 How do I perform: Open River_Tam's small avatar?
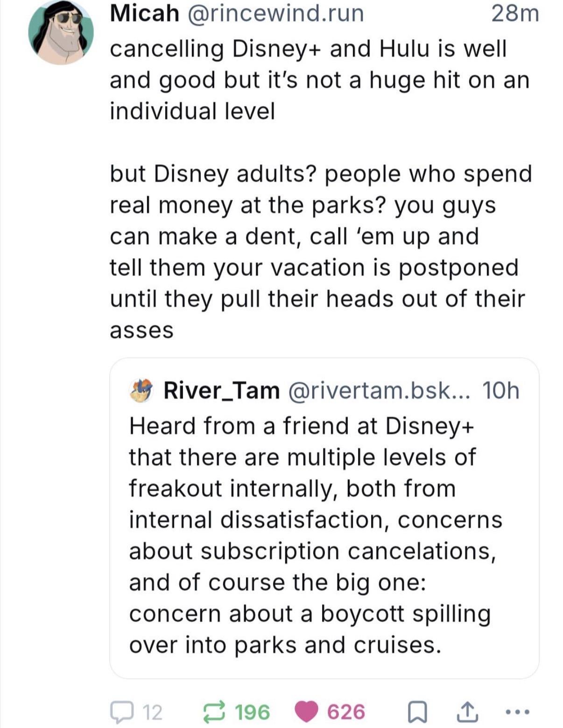pos(141,390)
